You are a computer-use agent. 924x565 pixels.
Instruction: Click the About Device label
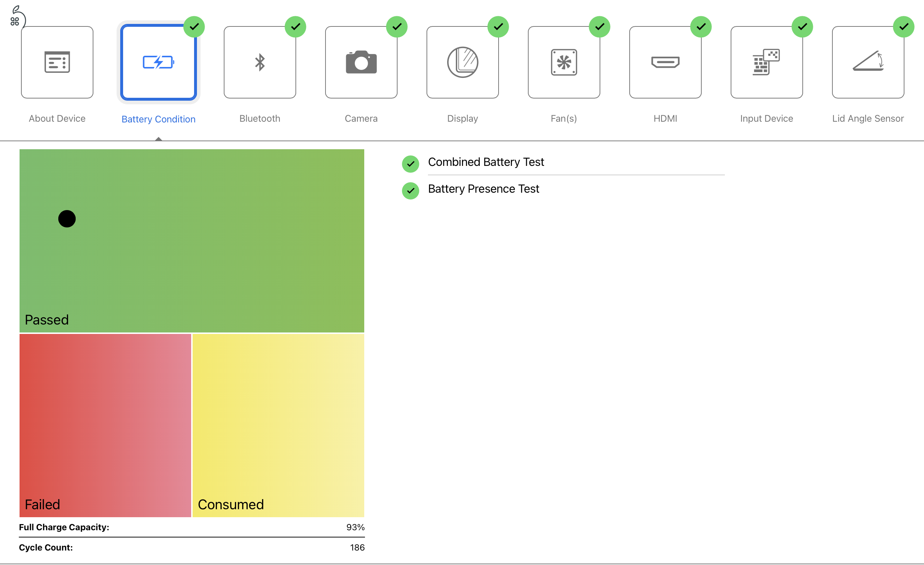click(x=57, y=118)
